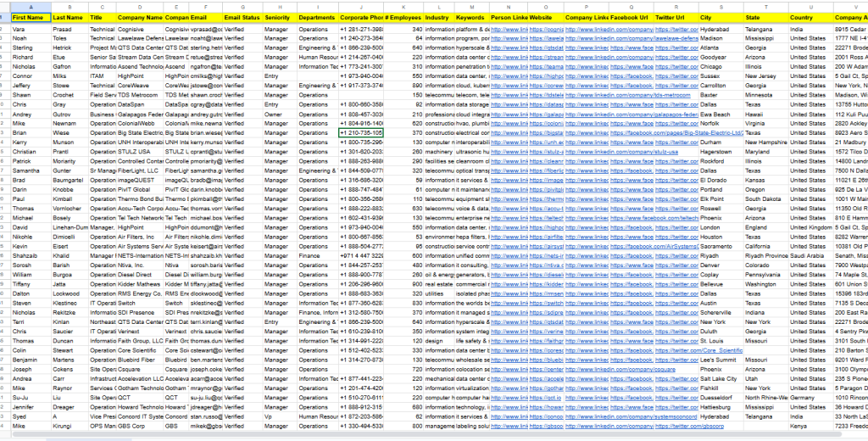868x441 pixels.
Task: Click city cell 'Salt Lake City'
Action: [721, 379]
